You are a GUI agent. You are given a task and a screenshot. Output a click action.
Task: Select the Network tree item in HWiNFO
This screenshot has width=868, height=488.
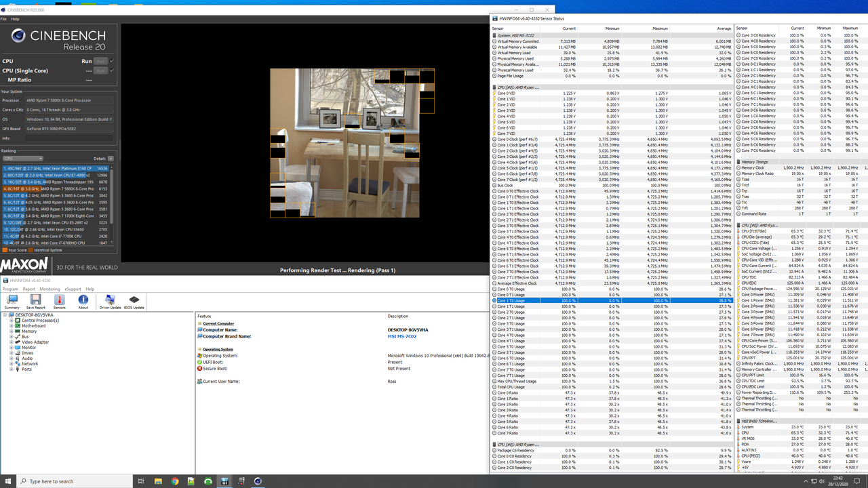(30, 363)
